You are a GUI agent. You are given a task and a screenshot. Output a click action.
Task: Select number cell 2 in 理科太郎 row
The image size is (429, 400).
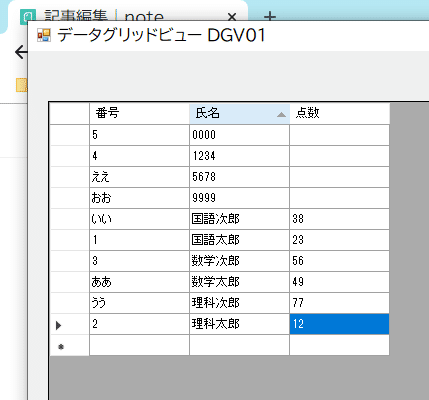[139, 324]
